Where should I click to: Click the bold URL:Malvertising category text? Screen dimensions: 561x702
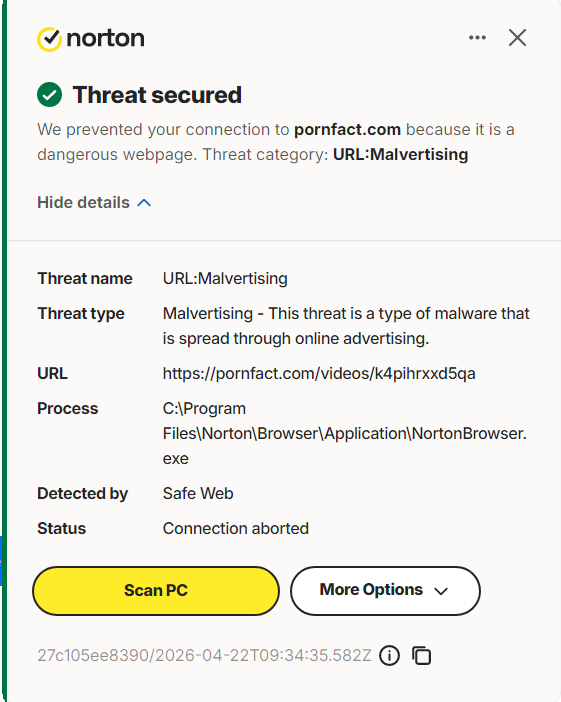coord(400,154)
